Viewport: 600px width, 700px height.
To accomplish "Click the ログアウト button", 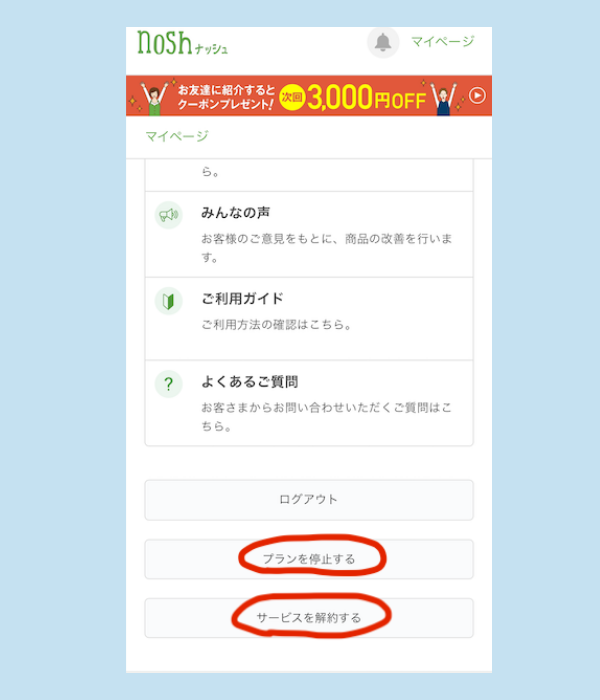I will 309,500.
